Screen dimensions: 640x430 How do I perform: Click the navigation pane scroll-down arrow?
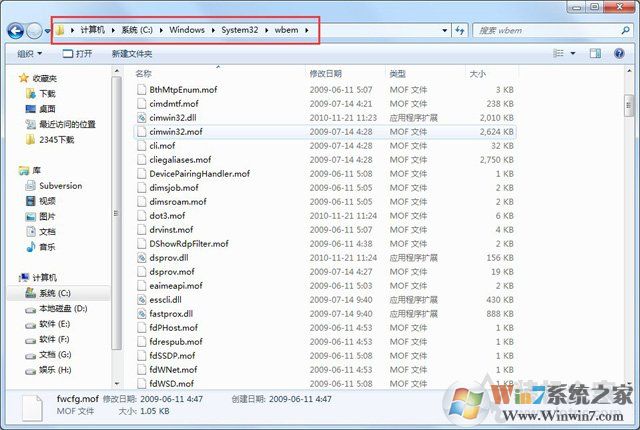[117, 383]
